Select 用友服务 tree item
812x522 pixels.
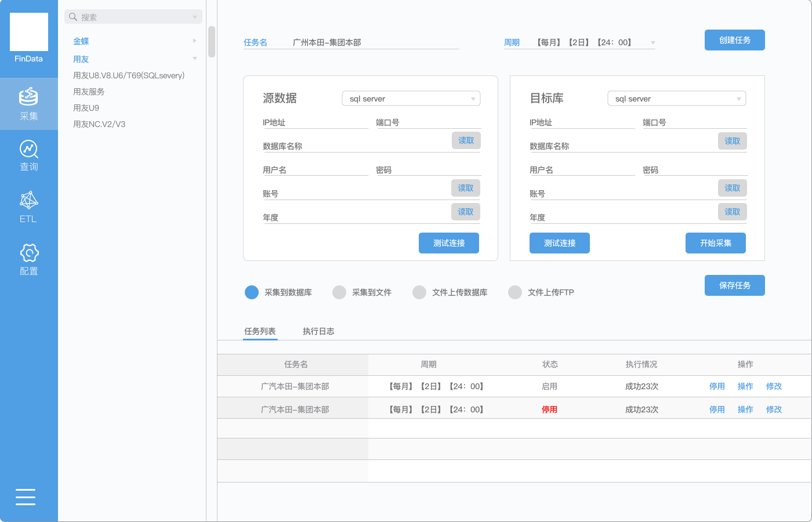[x=89, y=92]
